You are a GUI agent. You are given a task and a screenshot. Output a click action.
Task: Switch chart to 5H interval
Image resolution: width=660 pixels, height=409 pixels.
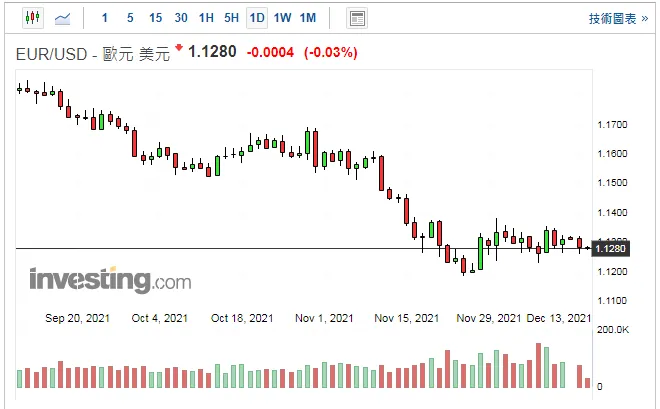pos(232,18)
